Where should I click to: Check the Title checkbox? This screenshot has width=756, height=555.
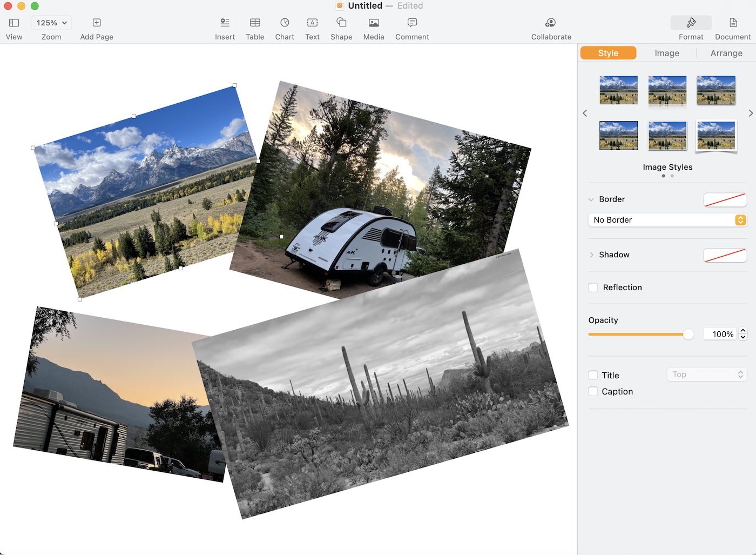[593, 375]
